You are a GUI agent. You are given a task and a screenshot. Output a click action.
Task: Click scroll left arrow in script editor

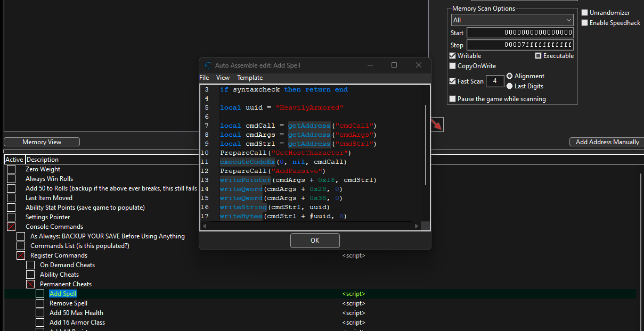(x=205, y=226)
